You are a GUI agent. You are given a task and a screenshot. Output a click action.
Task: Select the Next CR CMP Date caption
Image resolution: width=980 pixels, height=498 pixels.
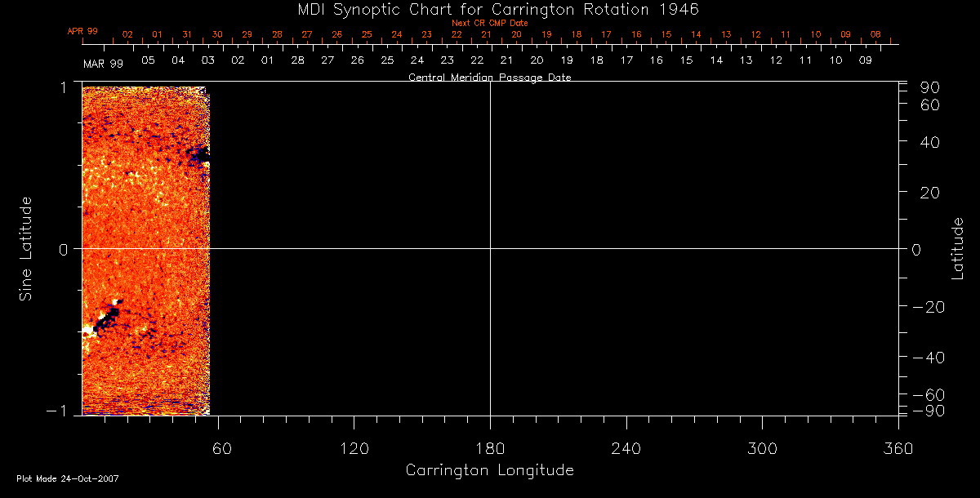pos(489,23)
